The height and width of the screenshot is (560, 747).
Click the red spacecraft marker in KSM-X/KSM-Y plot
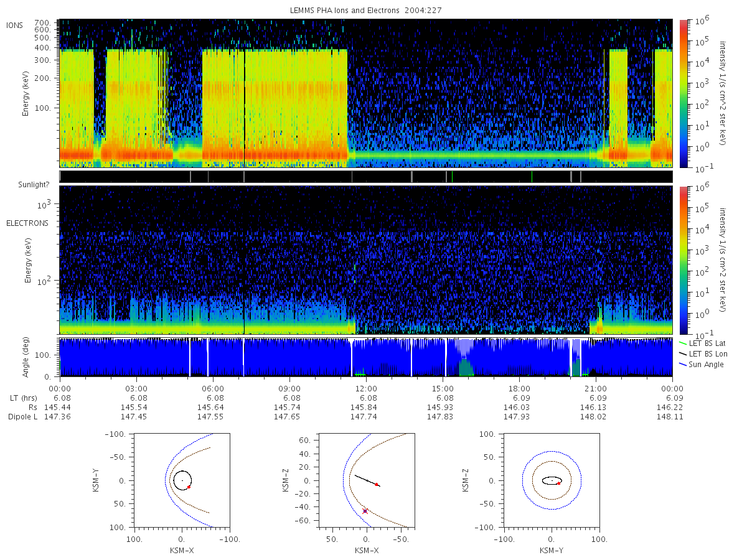coord(189,487)
